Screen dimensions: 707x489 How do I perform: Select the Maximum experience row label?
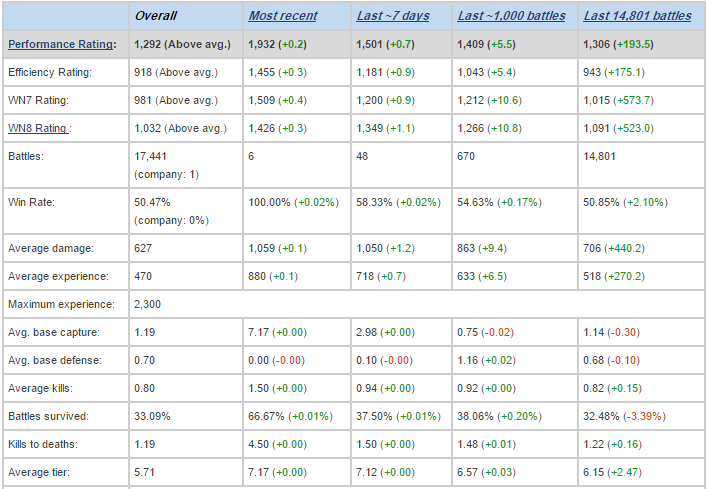click(61, 304)
